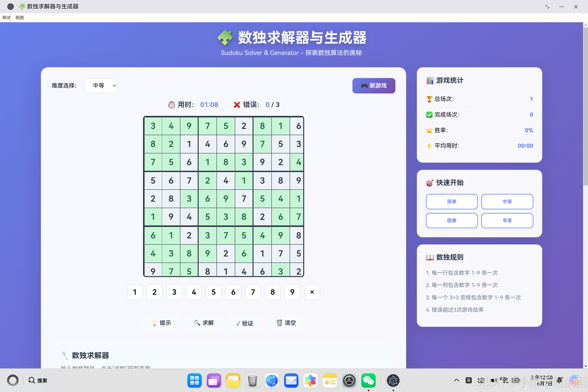The height and width of the screenshot is (392, 588).
Task: Click the target icon beside 快速开始
Action: 430,183
